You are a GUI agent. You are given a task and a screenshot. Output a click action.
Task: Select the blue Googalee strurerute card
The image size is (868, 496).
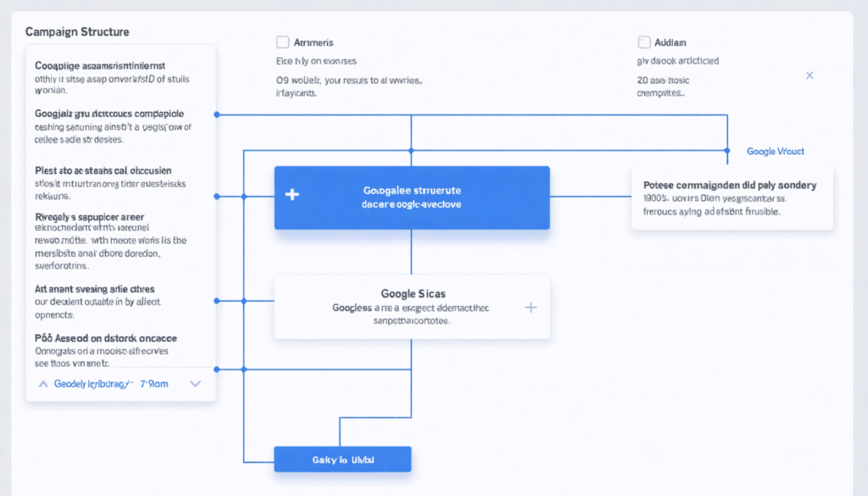point(412,198)
